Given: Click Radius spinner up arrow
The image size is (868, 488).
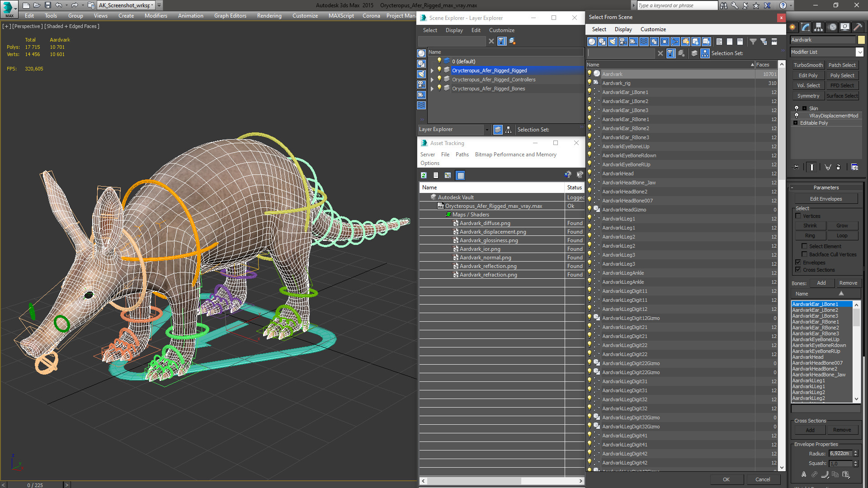Looking at the screenshot, I should pyautogui.click(x=855, y=451).
